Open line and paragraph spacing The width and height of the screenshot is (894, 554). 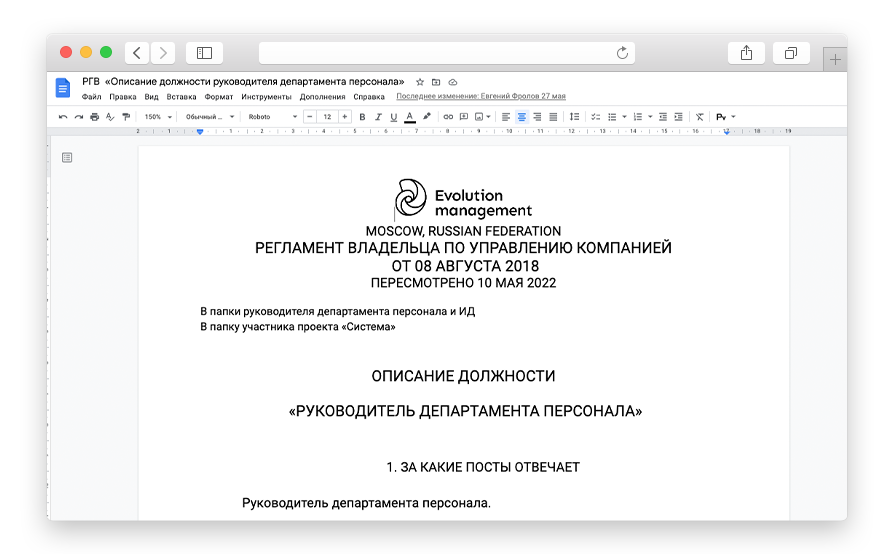[575, 117]
